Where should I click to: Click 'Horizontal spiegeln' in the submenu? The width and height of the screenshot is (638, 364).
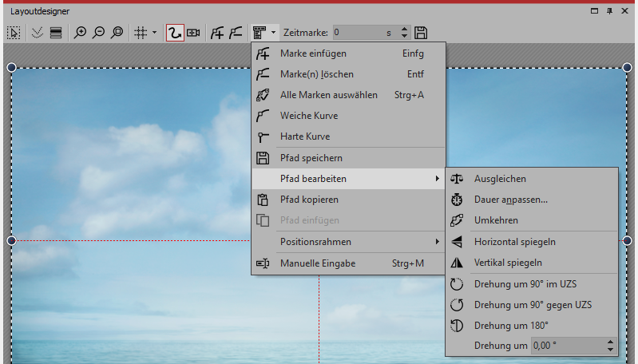(514, 241)
